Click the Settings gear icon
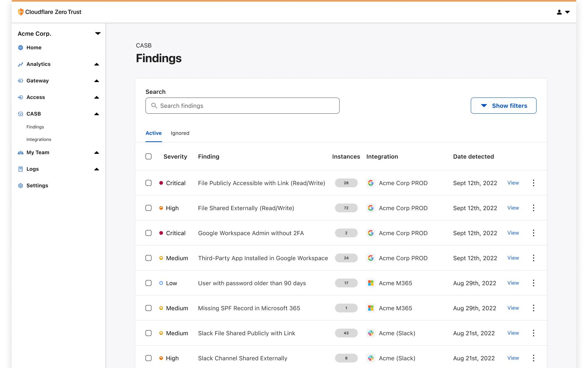The image size is (588, 368). 21,185
